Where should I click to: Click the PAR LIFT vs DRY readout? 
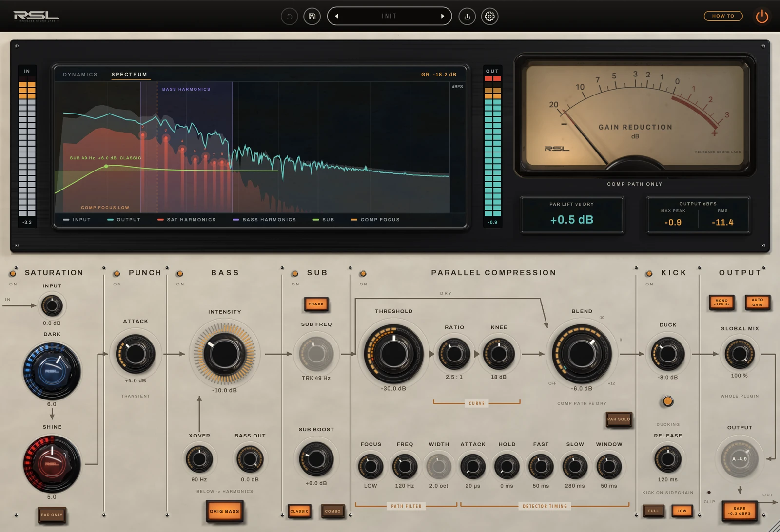[572, 215]
